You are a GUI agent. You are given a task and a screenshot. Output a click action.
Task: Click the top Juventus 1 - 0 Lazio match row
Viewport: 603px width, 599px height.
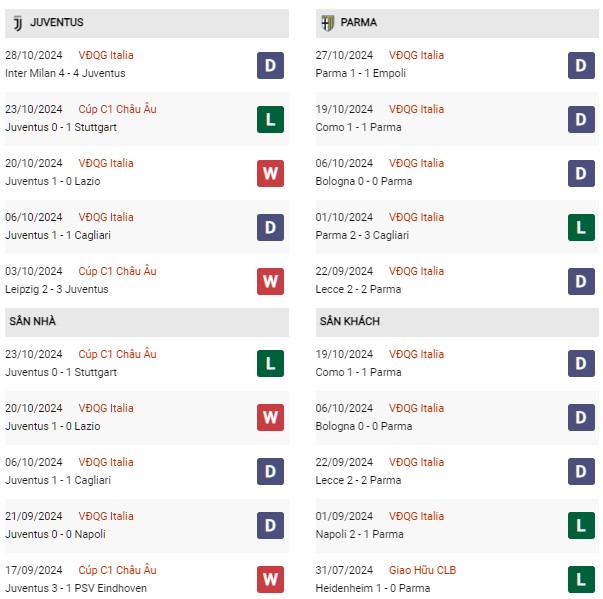click(147, 173)
